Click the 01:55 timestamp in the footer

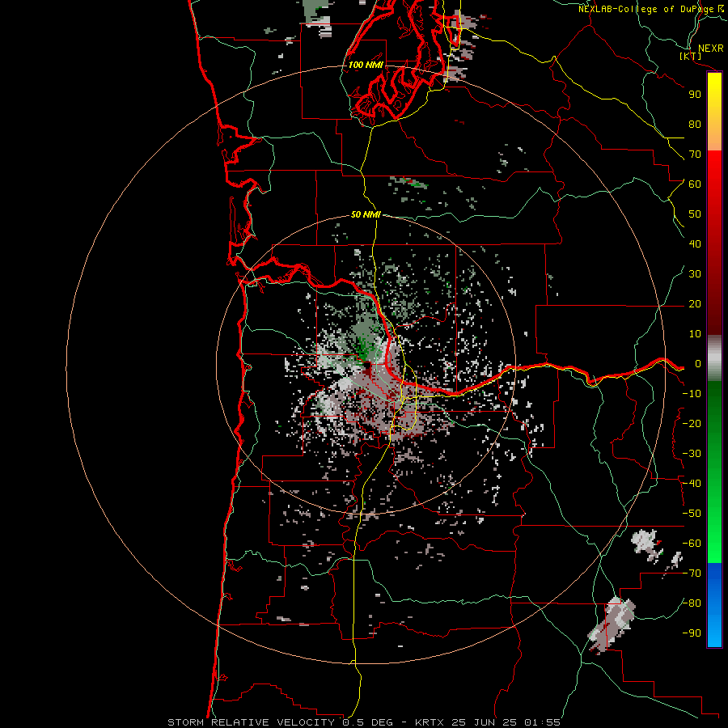pos(542,722)
